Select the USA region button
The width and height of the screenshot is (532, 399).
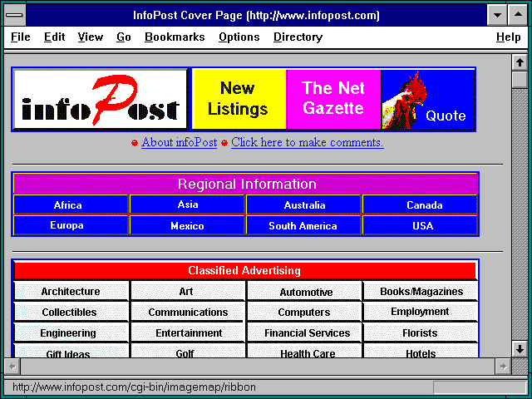(420, 225)
